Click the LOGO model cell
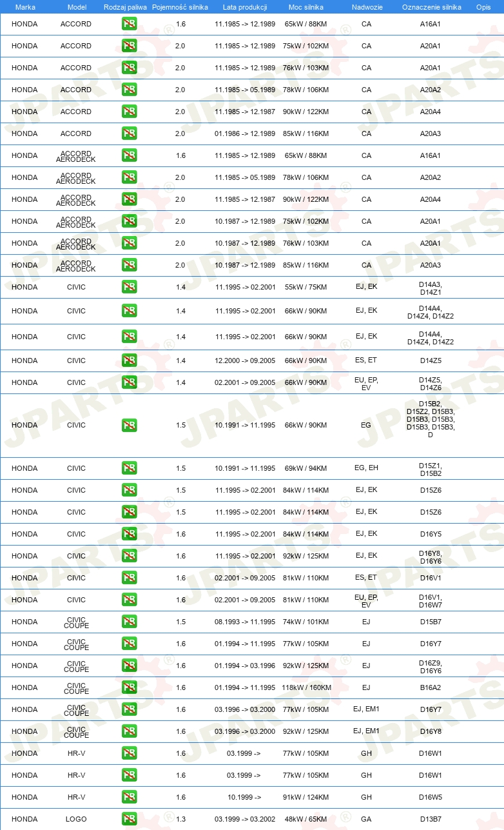The width and height of the screenshot is (504, 830). (76, 819)
